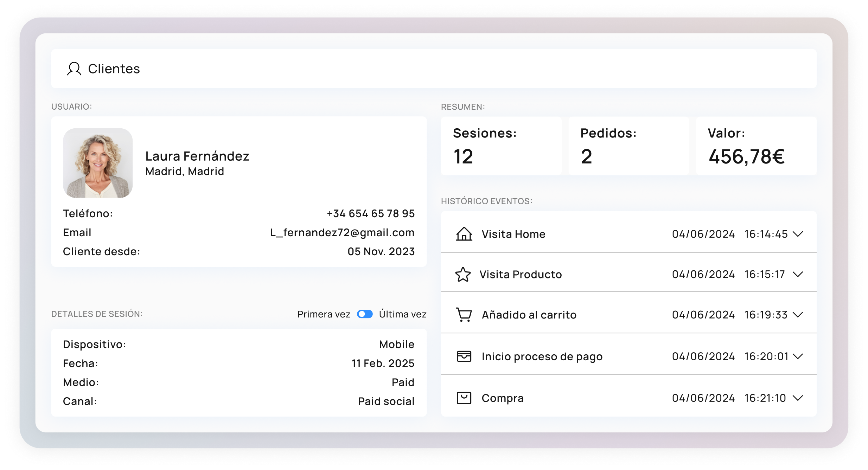Viewport: 868px width, 470px height.
Task: Click the shopping bag Compra icon
Action: click(464, 398)
